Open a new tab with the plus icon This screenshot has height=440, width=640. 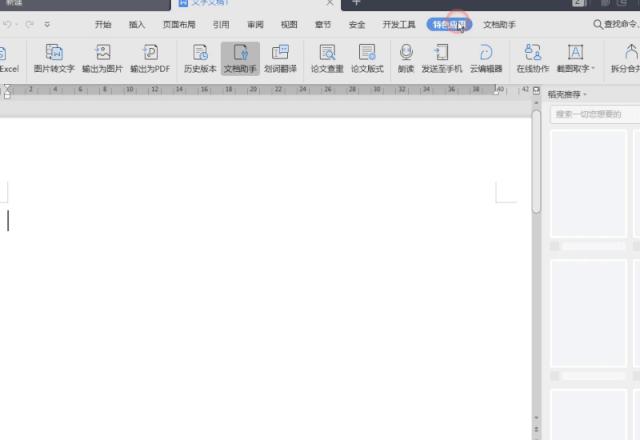[x=356, y=2]
